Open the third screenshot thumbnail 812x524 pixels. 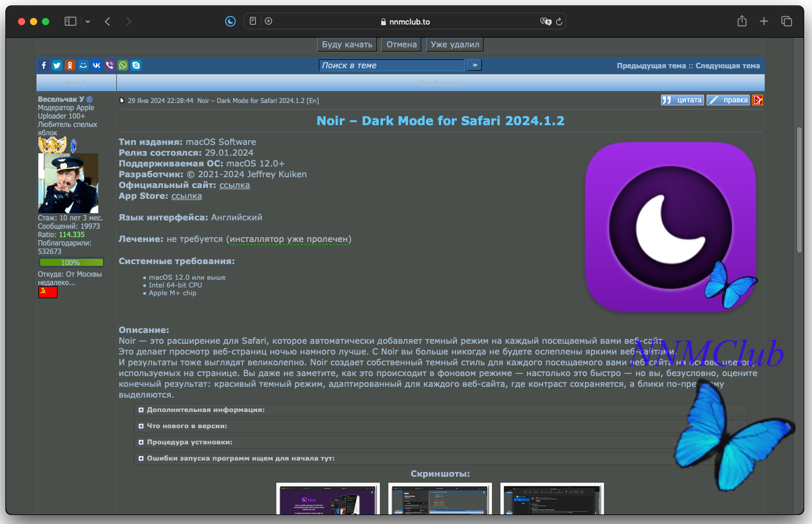coord(552,499)
